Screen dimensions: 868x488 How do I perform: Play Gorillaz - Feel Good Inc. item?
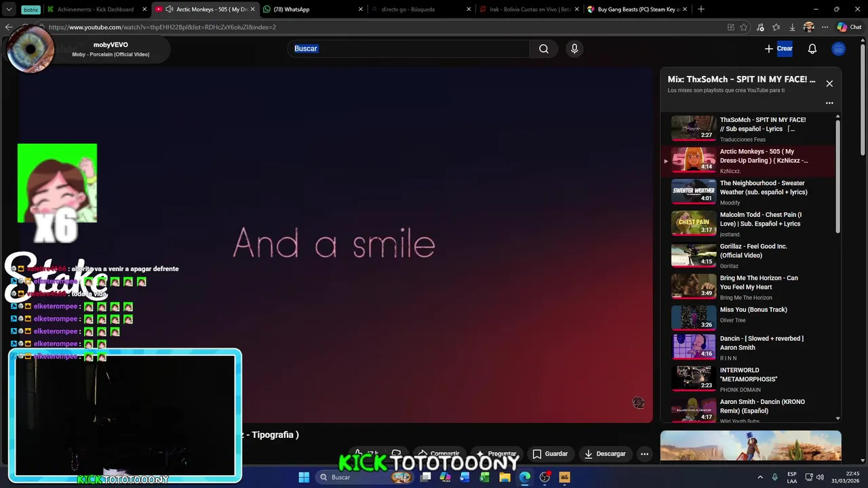[749, 256]
